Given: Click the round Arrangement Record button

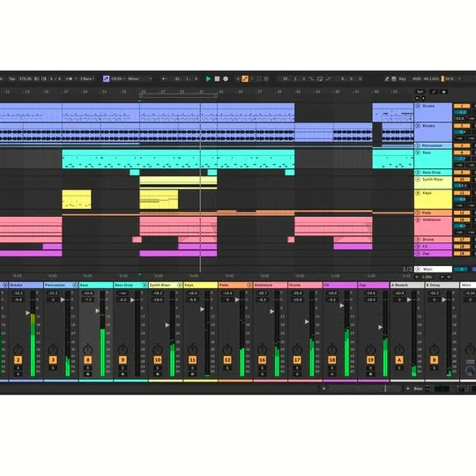Looking at the screenshot, I should [225, 79].
